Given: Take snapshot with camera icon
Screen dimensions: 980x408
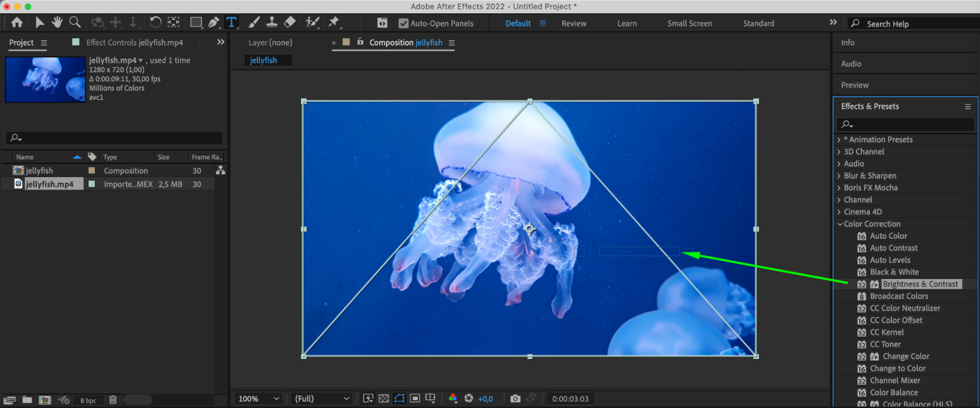Looking at the screenshot, I should [515, 399].
